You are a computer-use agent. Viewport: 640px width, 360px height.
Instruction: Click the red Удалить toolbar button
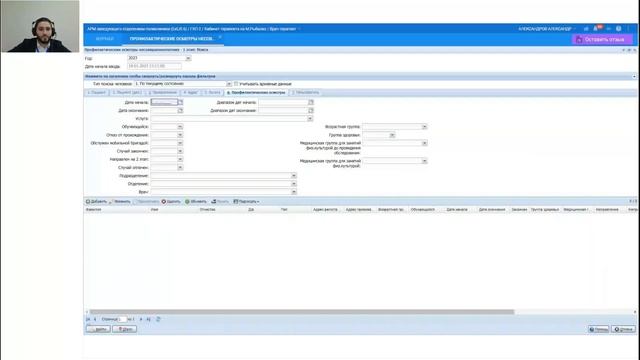pos(171,202)
